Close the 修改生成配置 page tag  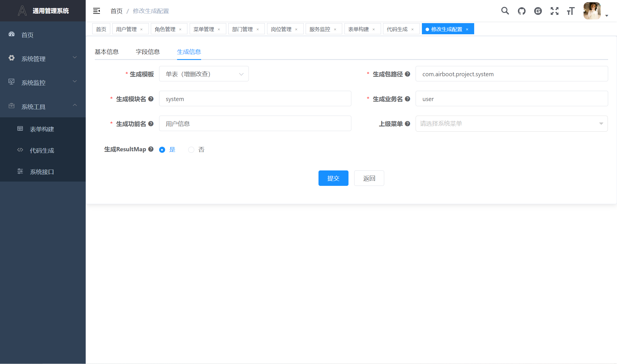coord(467,29)
